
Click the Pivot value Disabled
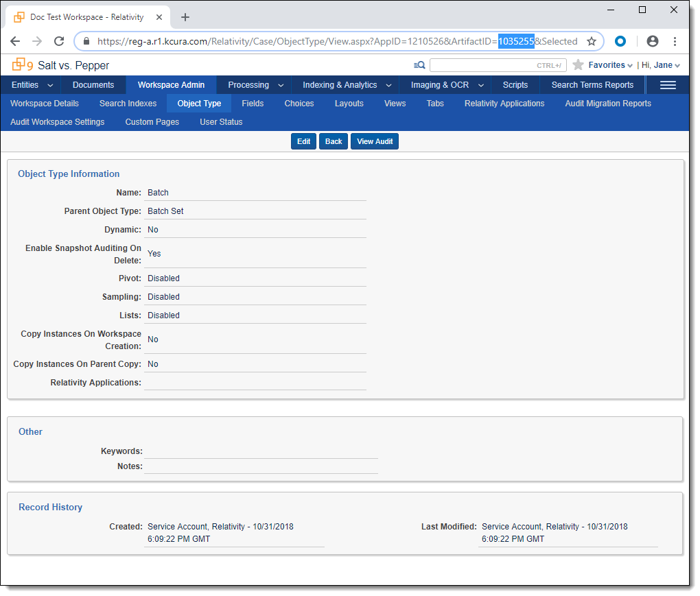[164, 278]
